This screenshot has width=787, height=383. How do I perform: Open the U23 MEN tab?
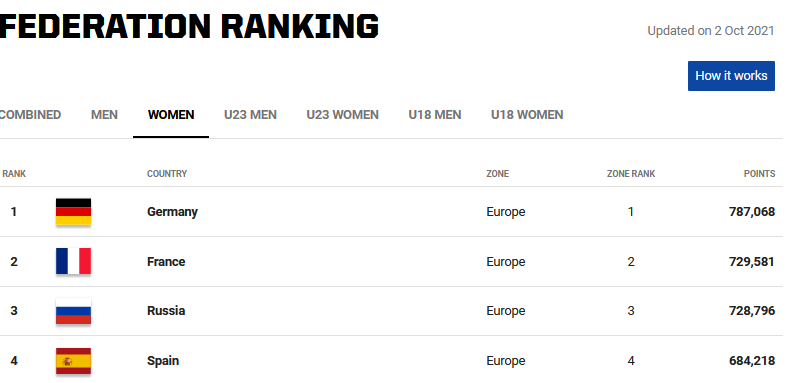coord(250,115)
